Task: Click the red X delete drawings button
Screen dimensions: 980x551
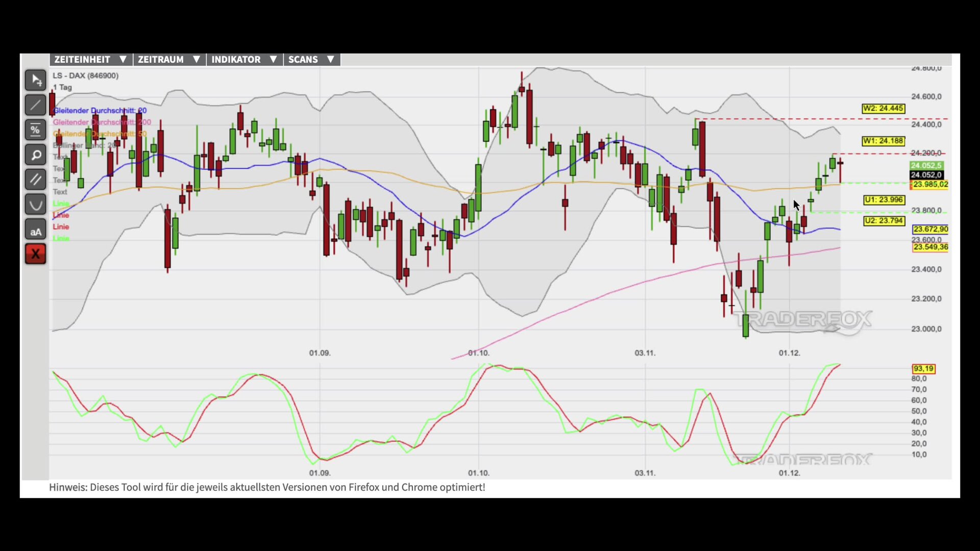Action: [x=36, y=254]
